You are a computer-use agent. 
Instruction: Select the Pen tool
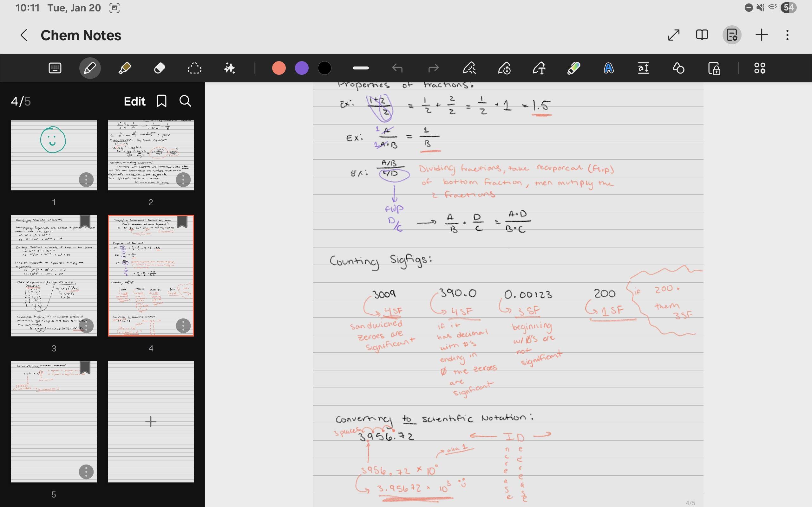(x=89, y=68)
